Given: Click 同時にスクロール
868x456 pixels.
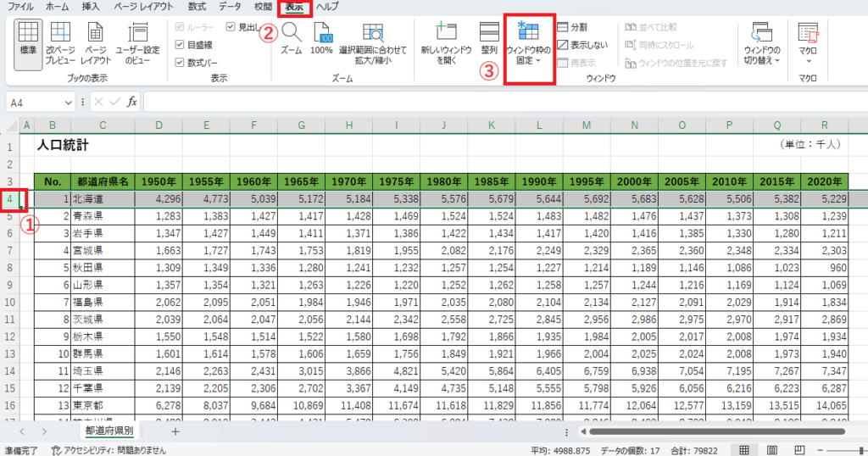Looking at the screenshot, I should pyautogui.click(x=659, y=45).
